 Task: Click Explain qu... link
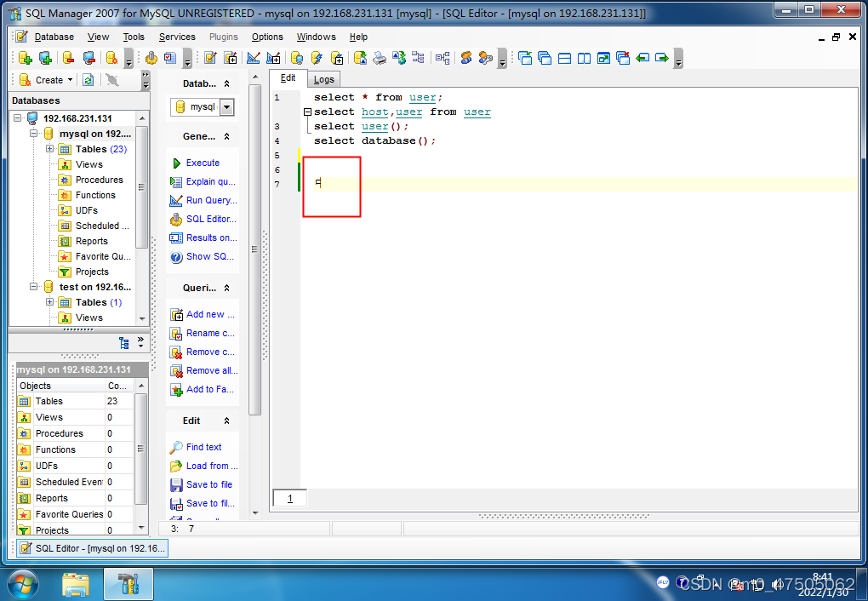point(210,181)
